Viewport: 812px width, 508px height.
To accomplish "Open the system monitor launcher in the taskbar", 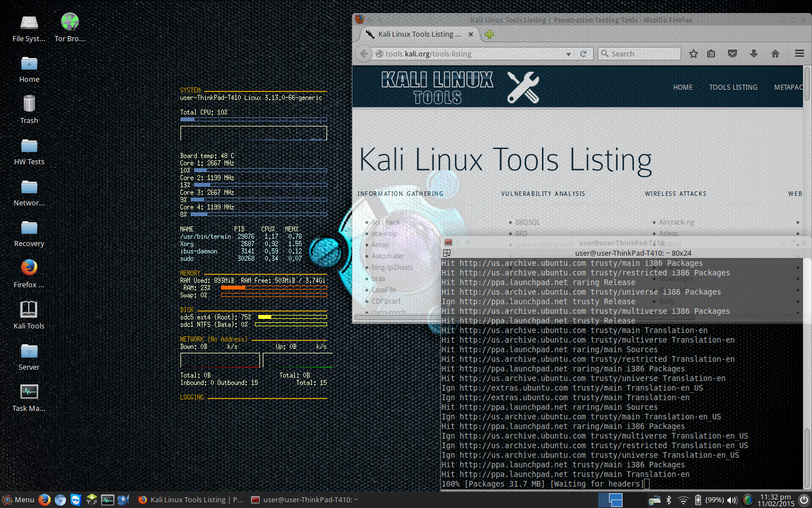I will 108,500.
